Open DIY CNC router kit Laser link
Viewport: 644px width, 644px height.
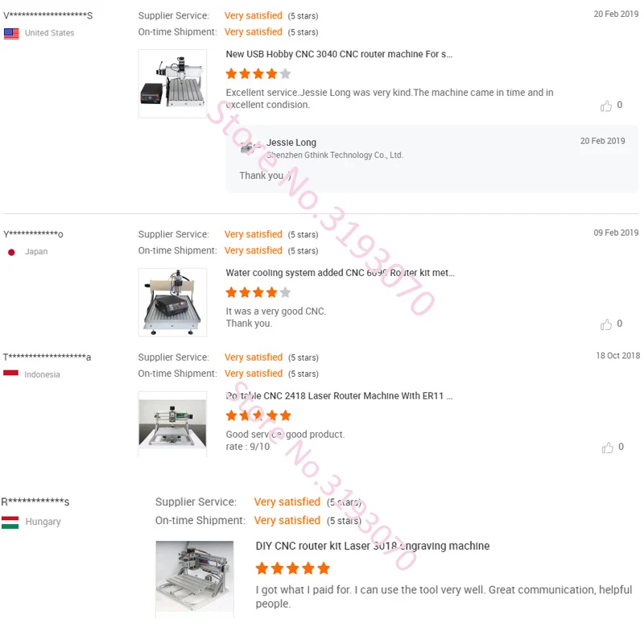click(x=373, y=546)
